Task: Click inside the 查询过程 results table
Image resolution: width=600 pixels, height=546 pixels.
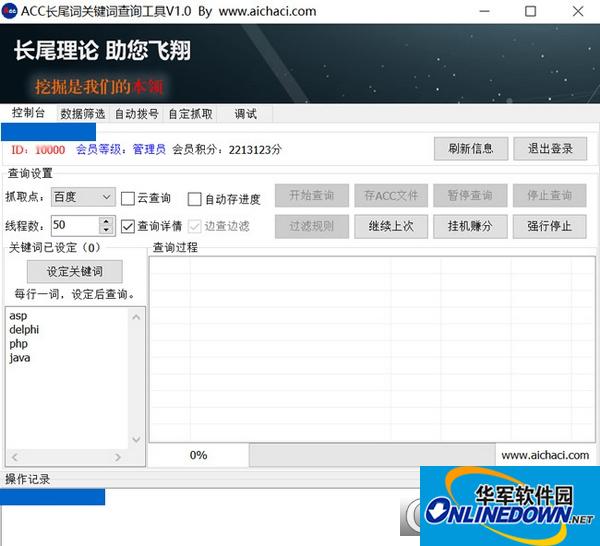Action: 372,349
